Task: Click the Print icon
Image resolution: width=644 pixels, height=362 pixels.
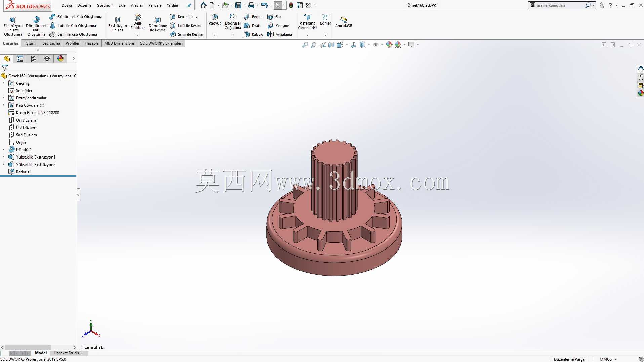Action: (x=251, y=5)
